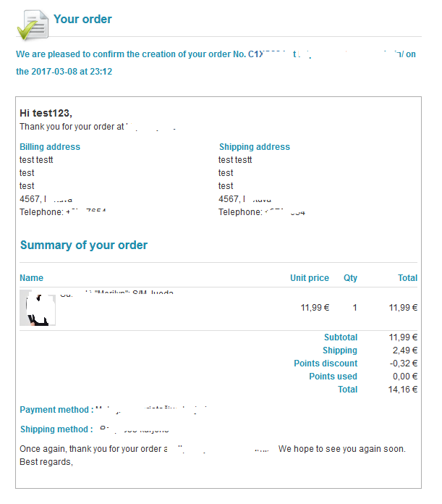Click the Billing address heading
The width and height of the screenshot is (442, 504).
pyautogui.click(x=50, y=147)
